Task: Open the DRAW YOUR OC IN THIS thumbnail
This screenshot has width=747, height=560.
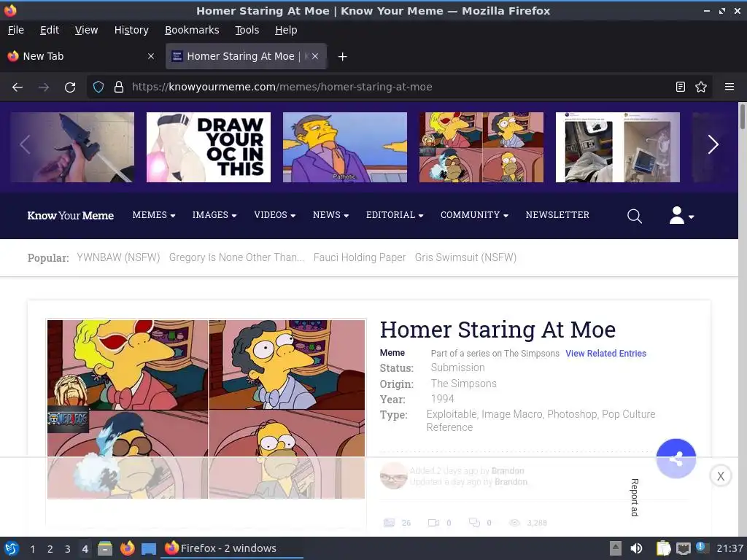Action: pyautogui.click(x=209, y=147)
